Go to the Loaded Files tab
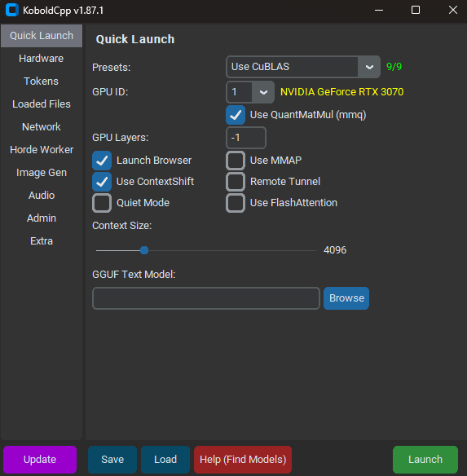Viewport: 467px width, 476px height. click(42, 104)
